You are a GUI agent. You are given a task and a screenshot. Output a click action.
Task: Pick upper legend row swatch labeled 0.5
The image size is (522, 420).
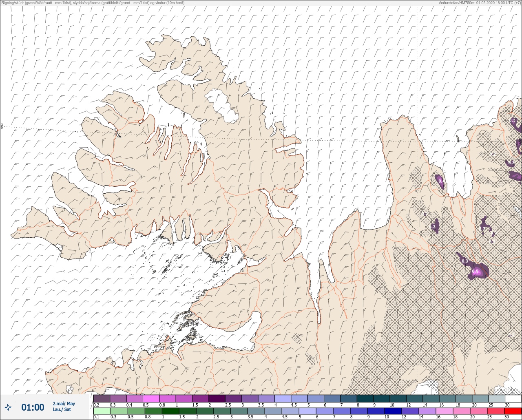151,398
